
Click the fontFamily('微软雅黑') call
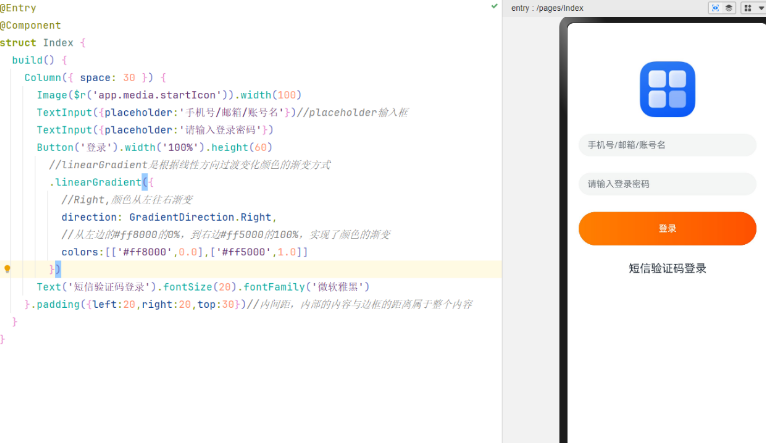(306, 287)
